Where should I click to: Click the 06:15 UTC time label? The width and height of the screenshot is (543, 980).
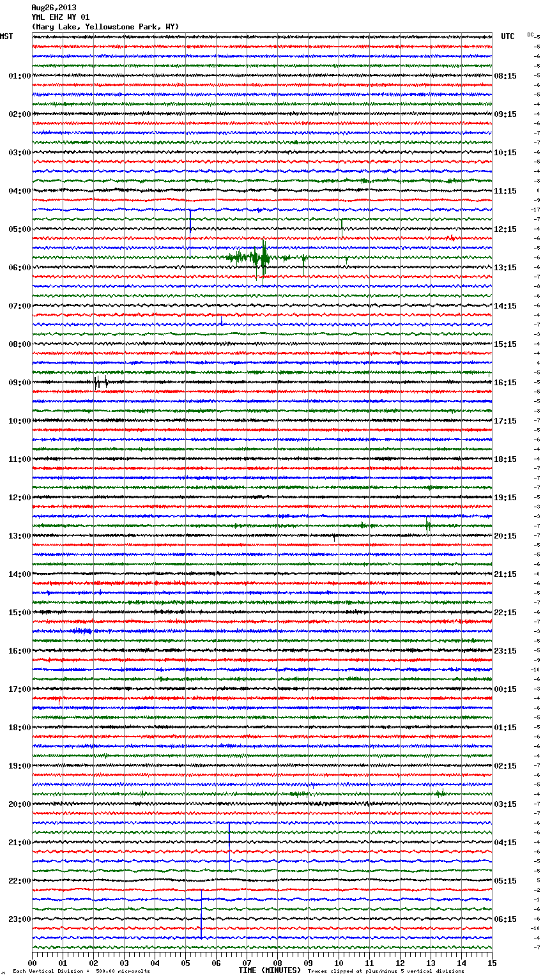tap(505, 919)
